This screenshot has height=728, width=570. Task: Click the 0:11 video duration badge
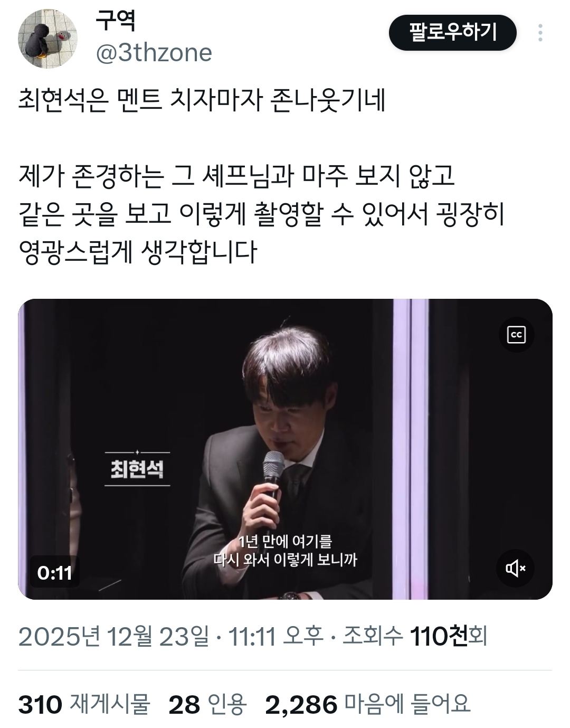pyautogui.click(x=54, y=573)
